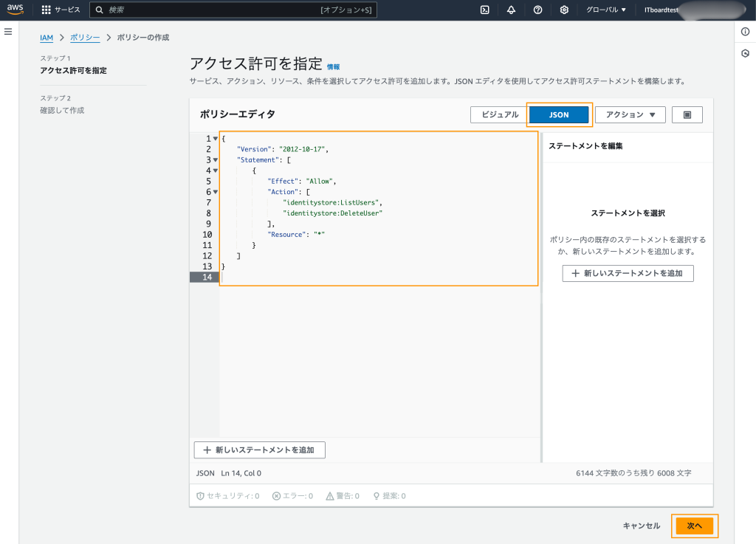
Task: Open the グローバル region dropdown
Action: 605,10
